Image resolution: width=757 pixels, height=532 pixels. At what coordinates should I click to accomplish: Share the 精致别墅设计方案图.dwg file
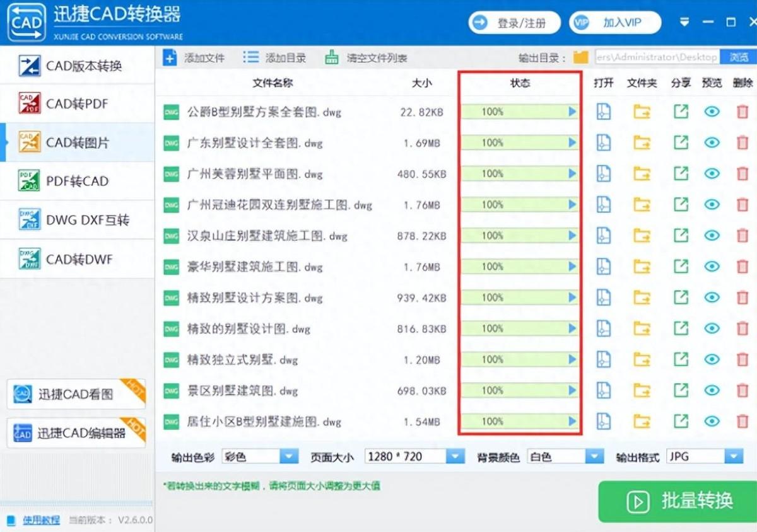click(681, 298)
